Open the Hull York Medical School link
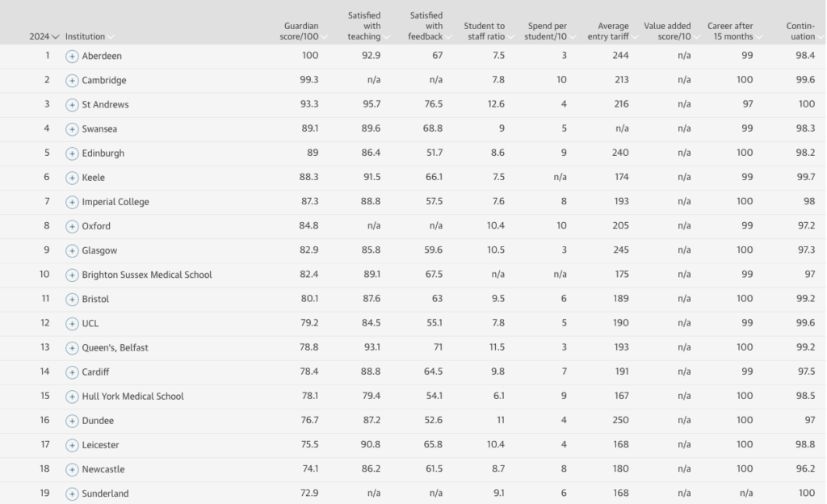 pos(132,397)
